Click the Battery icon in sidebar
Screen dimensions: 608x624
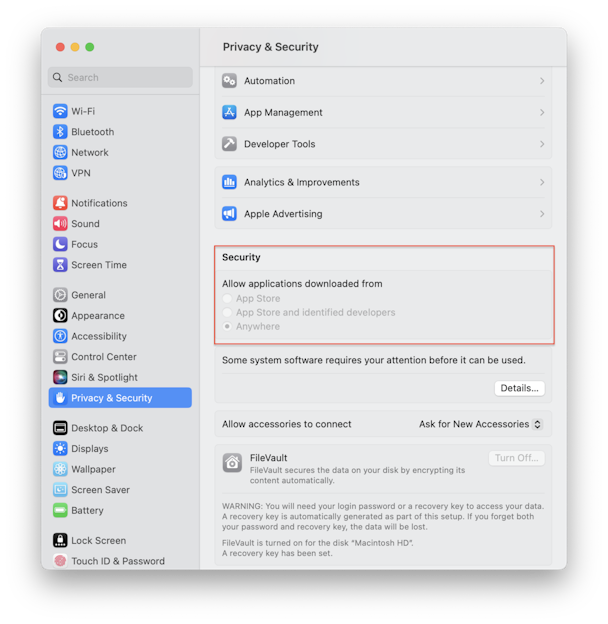pyautogui.click(x=60, y=510)
